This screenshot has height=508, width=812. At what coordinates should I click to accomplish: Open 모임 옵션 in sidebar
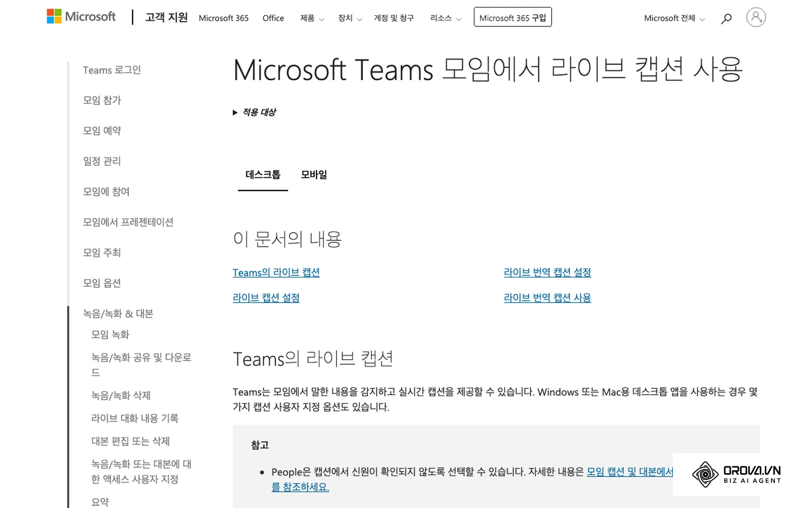102,283
